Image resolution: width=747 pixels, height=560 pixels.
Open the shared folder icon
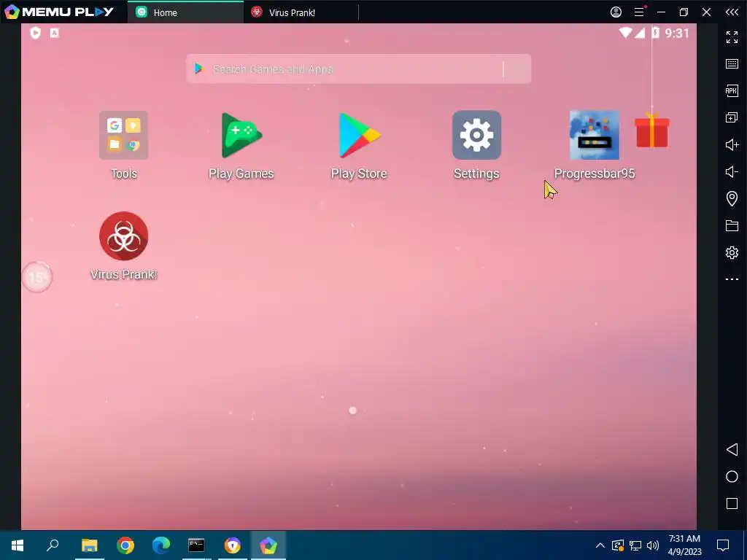pos(732,226)
